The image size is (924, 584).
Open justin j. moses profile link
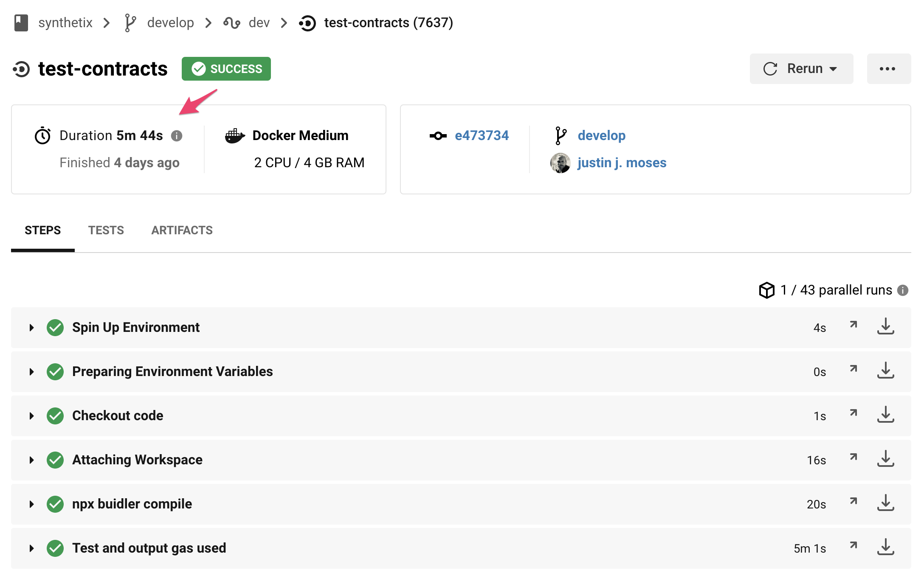point(622,163)
